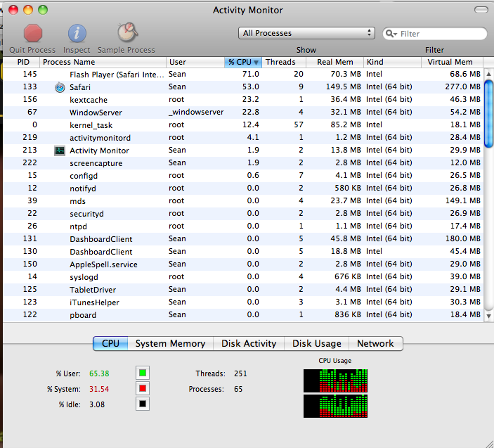Switch to the Network tab
494x448 pixels.
[x=375, y=343]
